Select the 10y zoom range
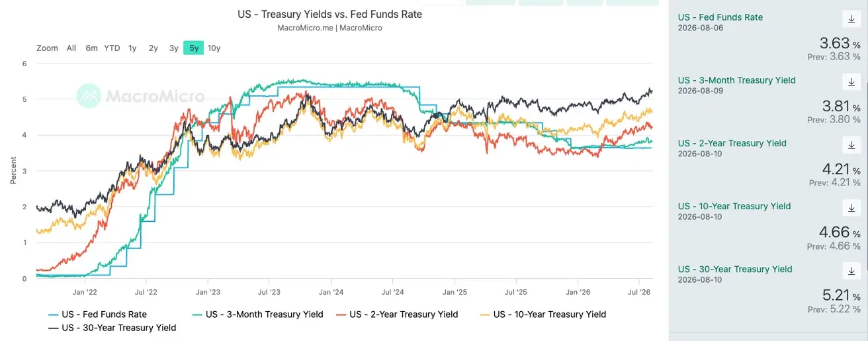Viewport: 868px width, 341px height. pyautogui.click(x=214, y=48)
